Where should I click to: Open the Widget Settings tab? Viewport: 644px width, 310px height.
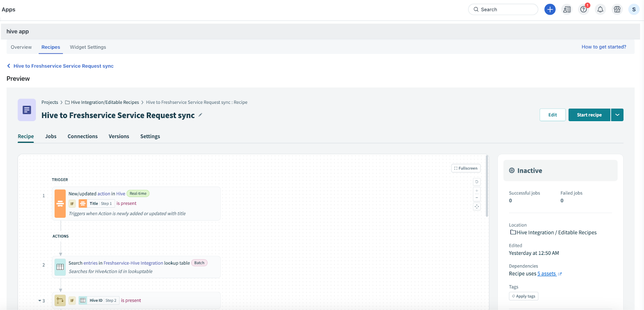click(88, 47)
